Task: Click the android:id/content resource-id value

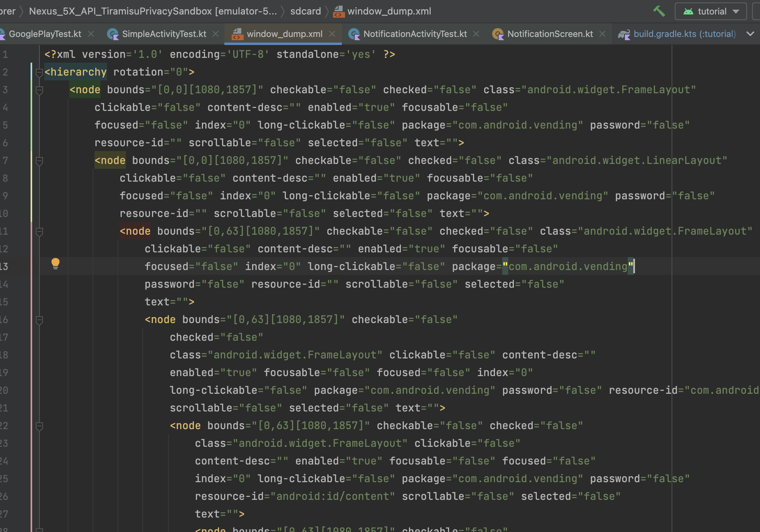Action: [333, 496]
